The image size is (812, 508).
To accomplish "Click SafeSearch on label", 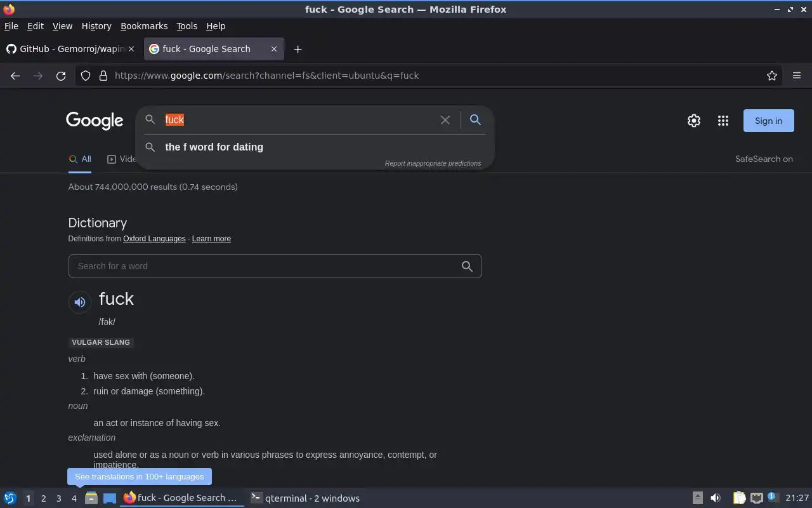I will pos(764,159).
